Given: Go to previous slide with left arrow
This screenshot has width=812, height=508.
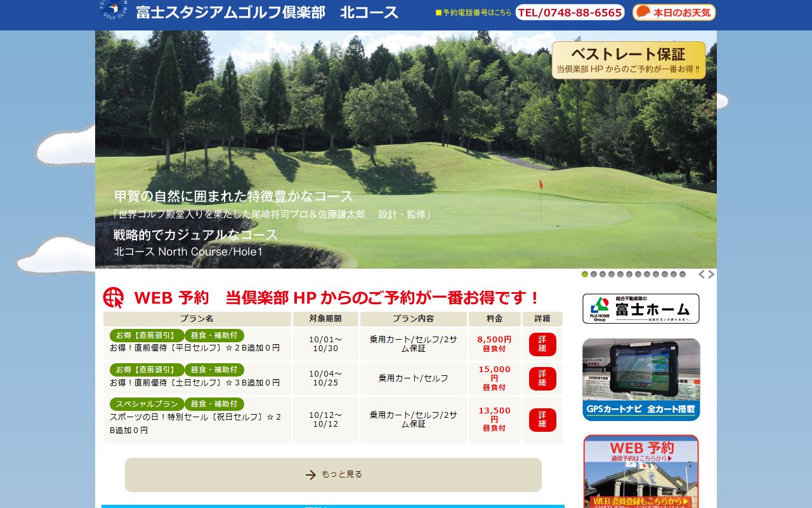Looking at the screenshot, I should [702, 274].
